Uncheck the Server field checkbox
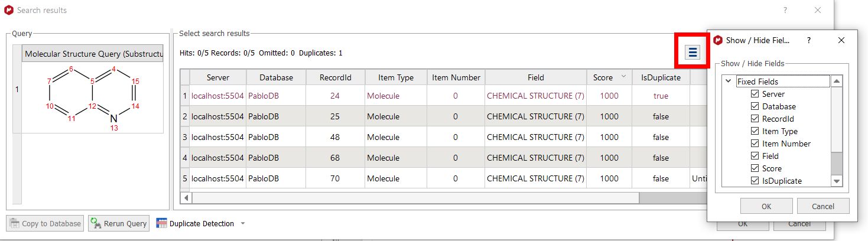 point(755,94)
